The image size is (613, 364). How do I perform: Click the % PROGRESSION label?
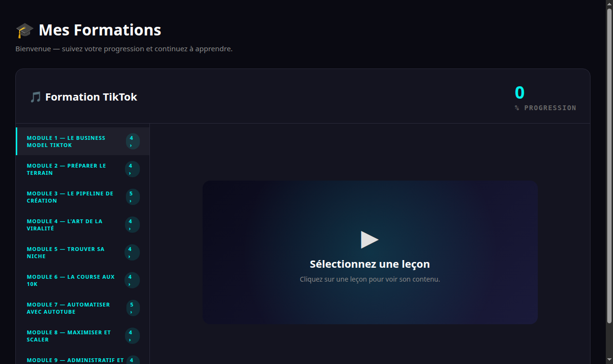(x=545, y=108)
